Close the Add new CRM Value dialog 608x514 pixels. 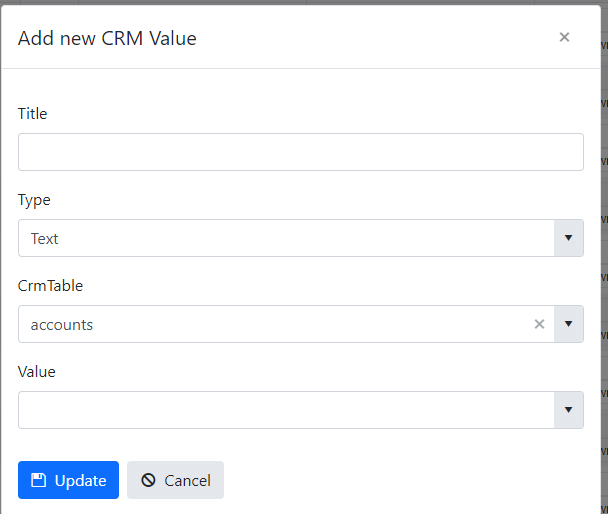(x=564, y=37)
